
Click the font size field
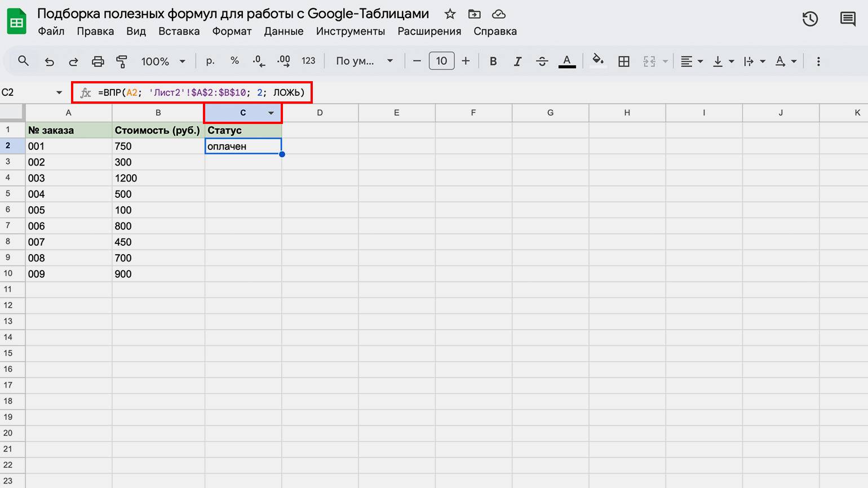[441, 61]
